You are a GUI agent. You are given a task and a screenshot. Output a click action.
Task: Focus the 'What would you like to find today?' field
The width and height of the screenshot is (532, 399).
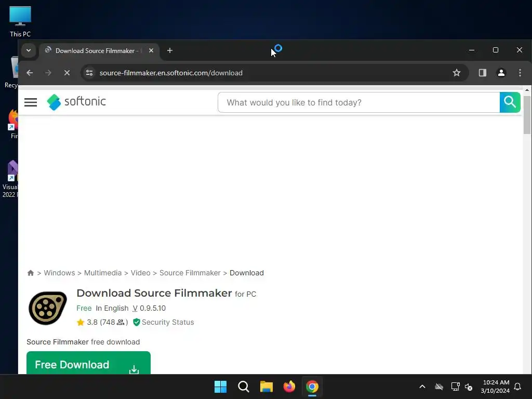click(x=358, y=102)
